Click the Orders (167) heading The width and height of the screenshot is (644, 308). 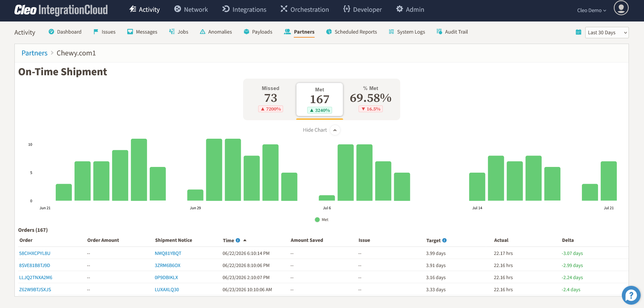click(33, 230)
